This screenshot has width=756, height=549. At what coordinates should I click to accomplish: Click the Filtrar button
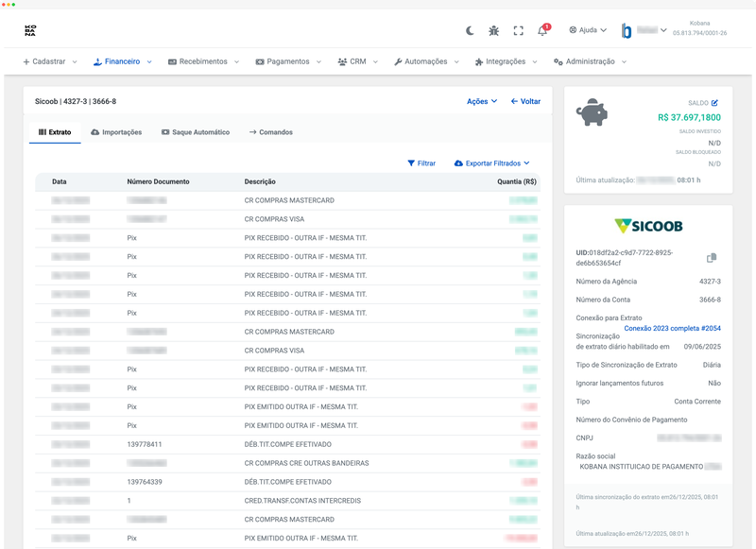click(x=421, y=163)
